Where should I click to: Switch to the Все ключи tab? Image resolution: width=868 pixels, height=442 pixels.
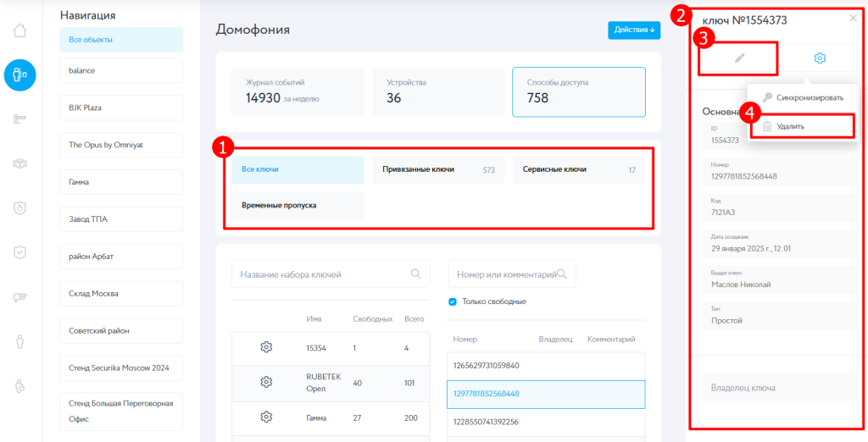(x=298, y=170)
